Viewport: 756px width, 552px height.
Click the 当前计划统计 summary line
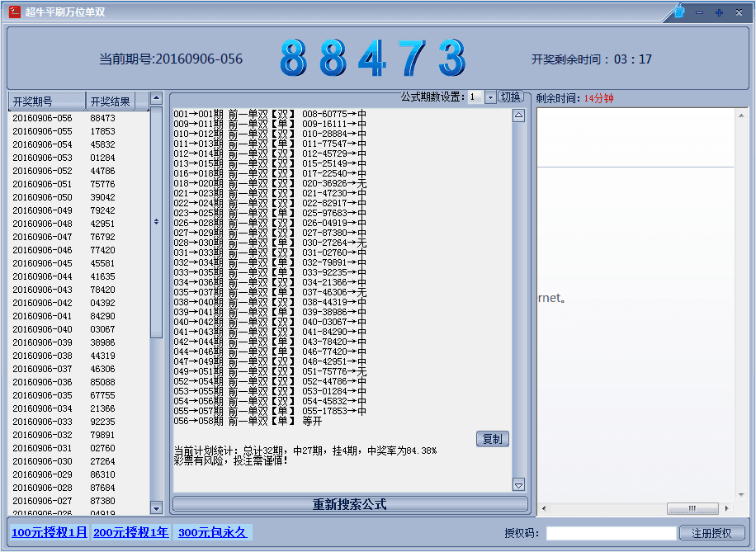[x=305, y=451]
